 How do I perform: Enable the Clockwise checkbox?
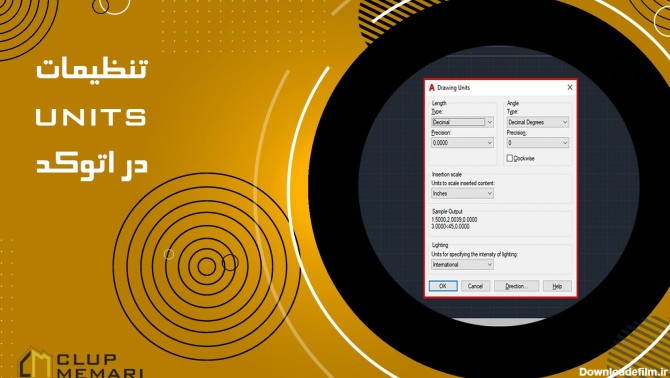pos(509,158)
